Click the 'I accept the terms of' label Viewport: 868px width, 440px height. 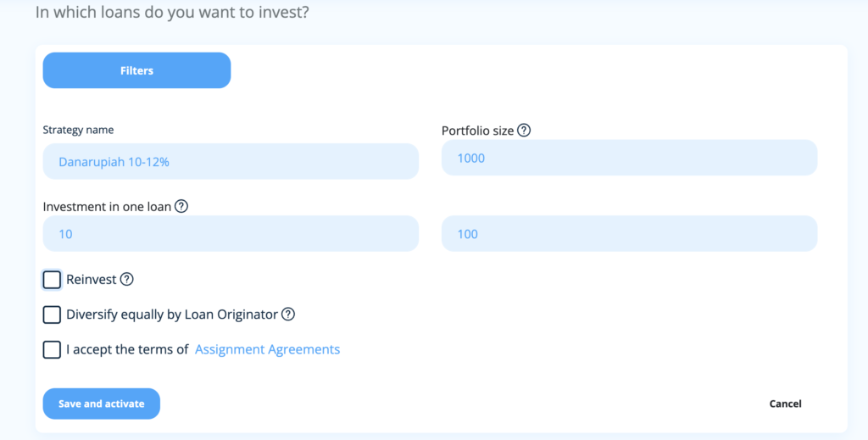pyautogui.click(x=127, y=349)
